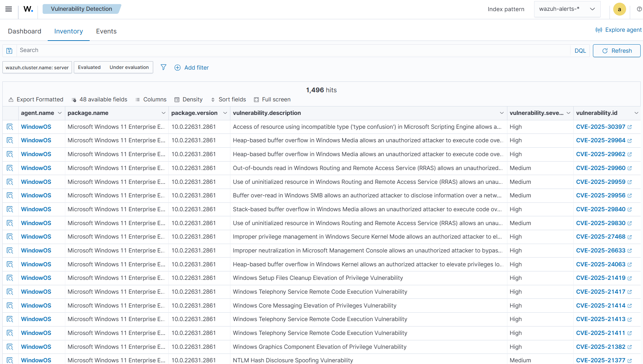The height and width of the screenshot is (364, 643).
Task: Open the Sort fields options
Action: [x=228, y=99]
